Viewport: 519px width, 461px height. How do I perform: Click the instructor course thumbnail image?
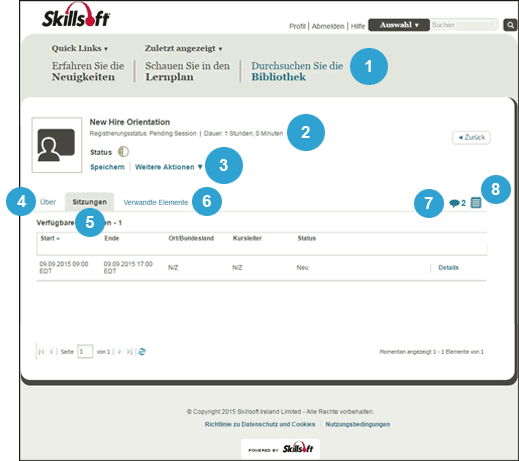click(57, 145)
